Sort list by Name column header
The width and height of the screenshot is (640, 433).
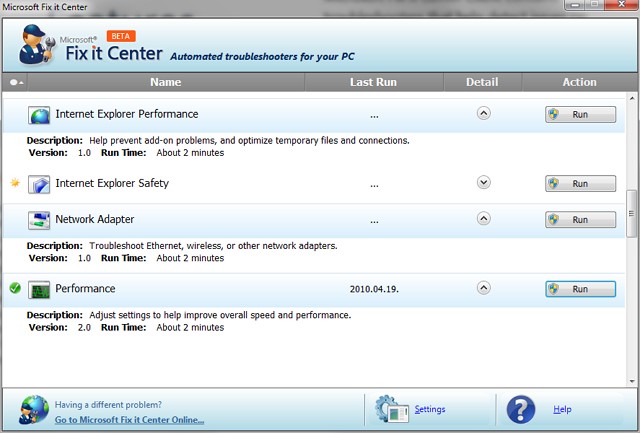pos(166,82)
